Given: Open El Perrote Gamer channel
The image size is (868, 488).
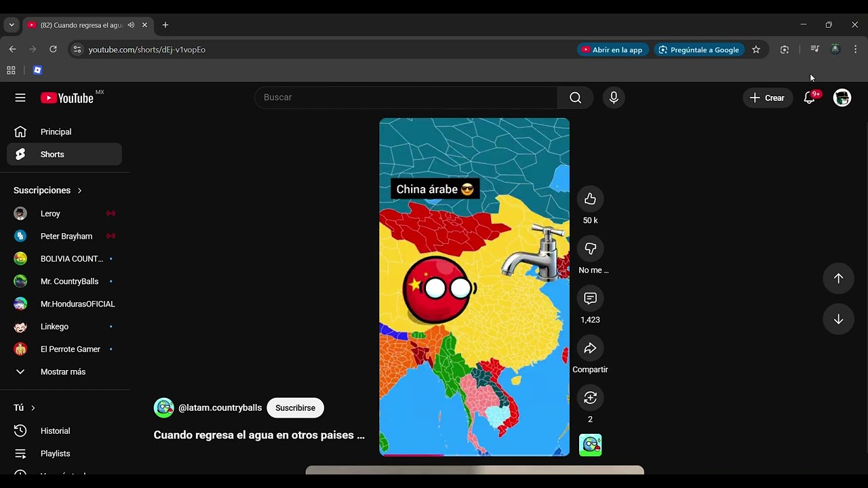Looking at the screenshot, I should tap(64, 349).
